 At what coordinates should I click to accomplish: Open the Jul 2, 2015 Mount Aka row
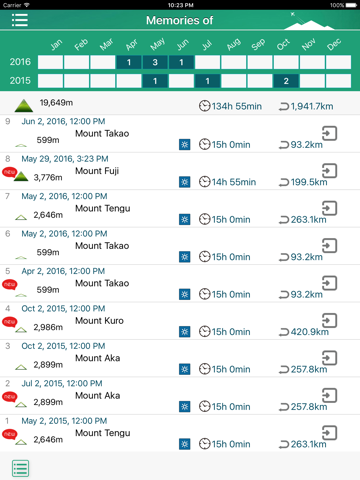[180, 396]
